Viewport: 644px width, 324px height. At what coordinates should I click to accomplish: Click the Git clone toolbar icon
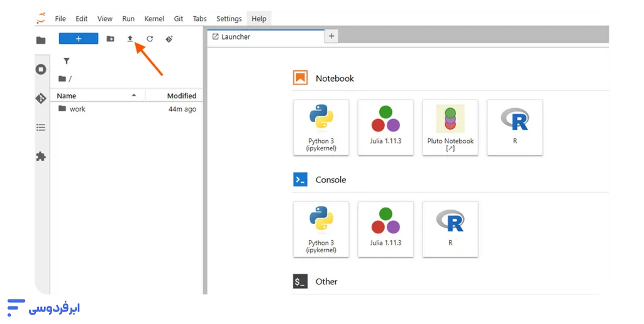click(x=169, y=39)
